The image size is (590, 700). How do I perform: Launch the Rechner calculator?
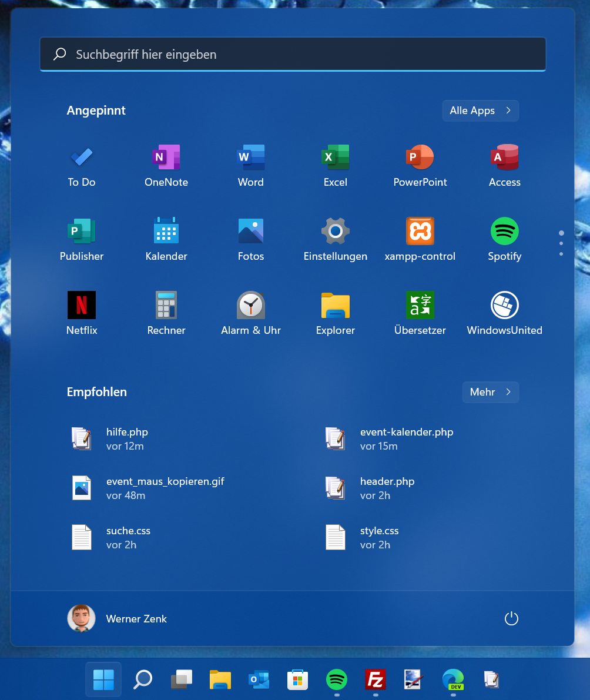click(x=166, y=313)
